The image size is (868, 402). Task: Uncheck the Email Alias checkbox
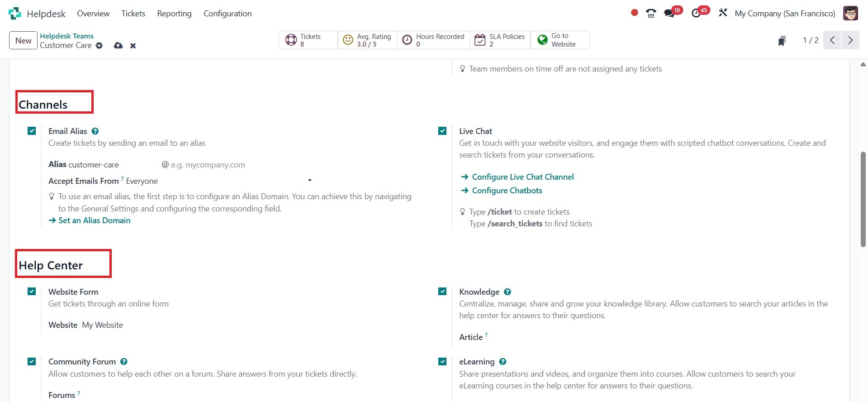32,131
